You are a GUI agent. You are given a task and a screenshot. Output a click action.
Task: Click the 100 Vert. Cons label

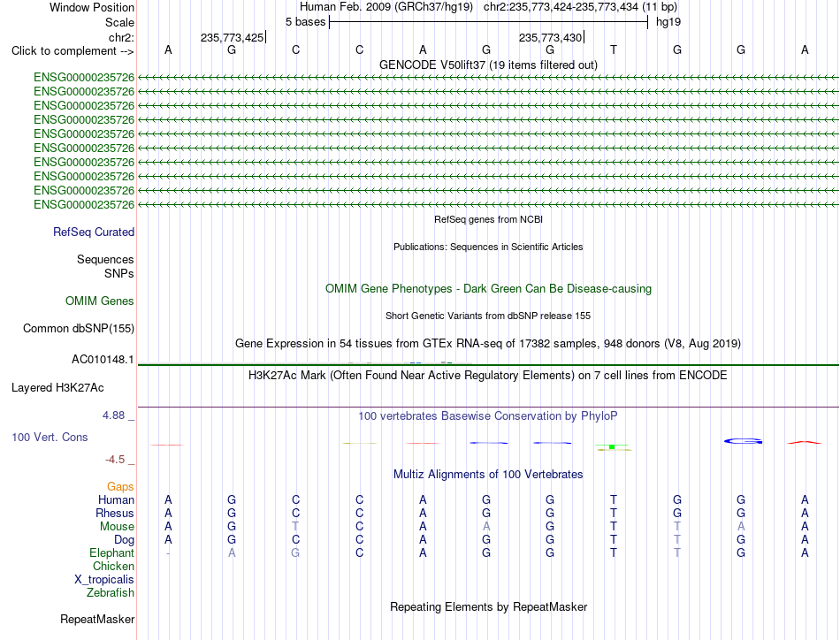coord(50,437)
